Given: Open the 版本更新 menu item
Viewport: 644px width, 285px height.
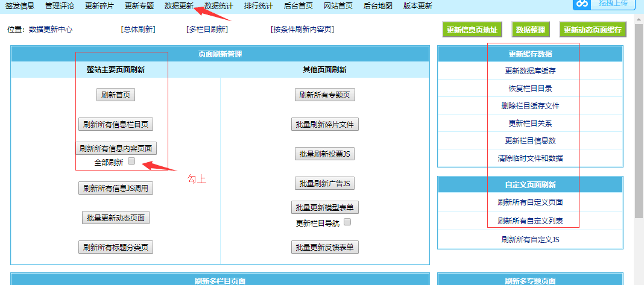Looking at the screenshot, I should tap(418, 6).
